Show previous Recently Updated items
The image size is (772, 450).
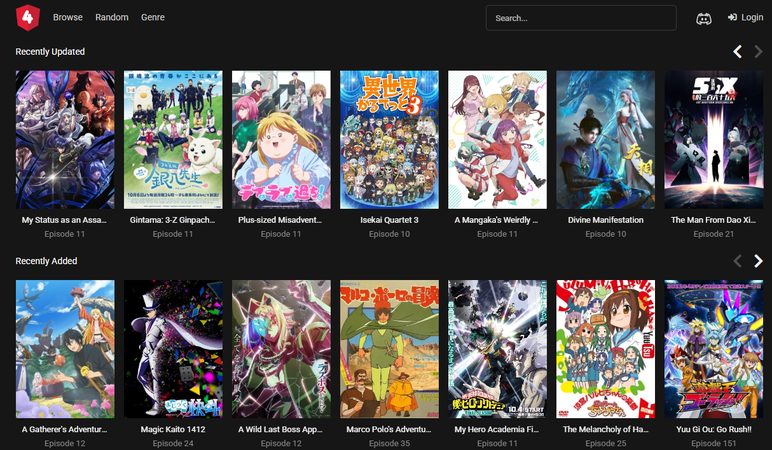tap(737, 52)
